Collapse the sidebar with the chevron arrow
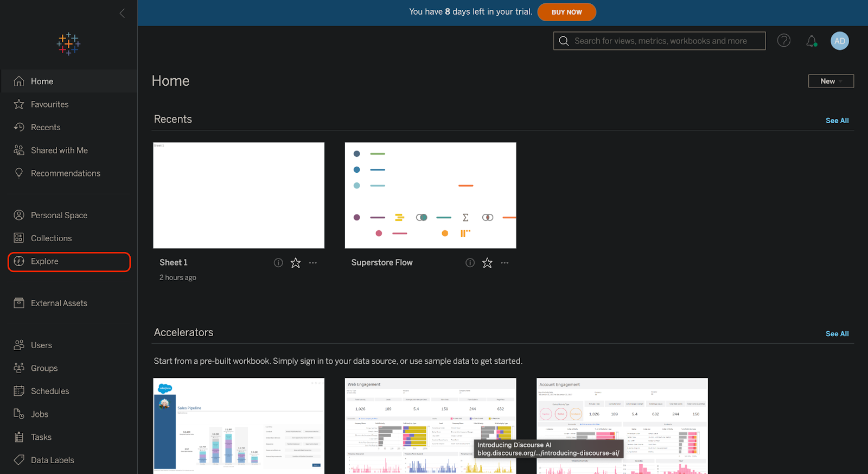Screen dimensions: 868x474 122,13
